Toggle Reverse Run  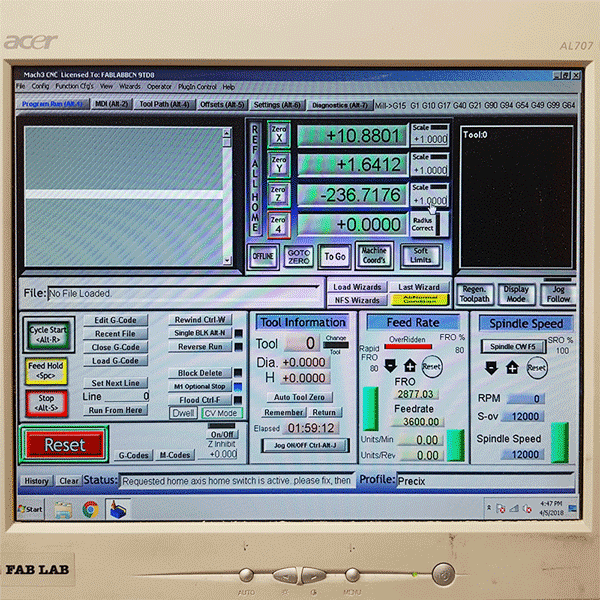[x=200, y=347]
